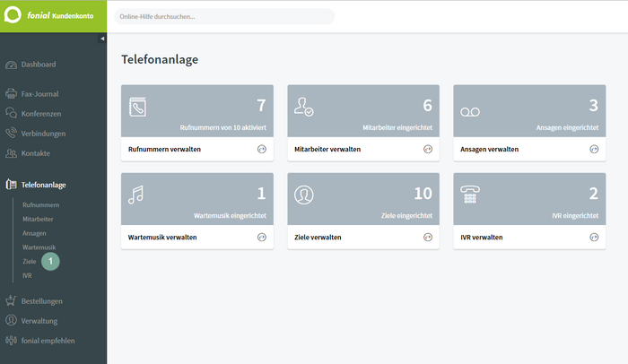Viewport: 628px width, 364px height.
Task: Click arrow icon next to Mitarbeiter verwalten
Action: 428,150
